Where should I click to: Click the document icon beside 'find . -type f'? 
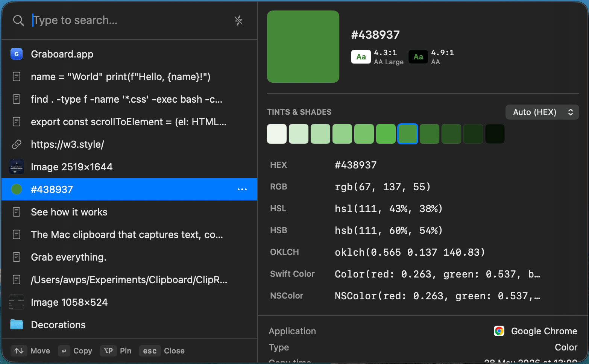pyautogui.click(x=17, y=99)
